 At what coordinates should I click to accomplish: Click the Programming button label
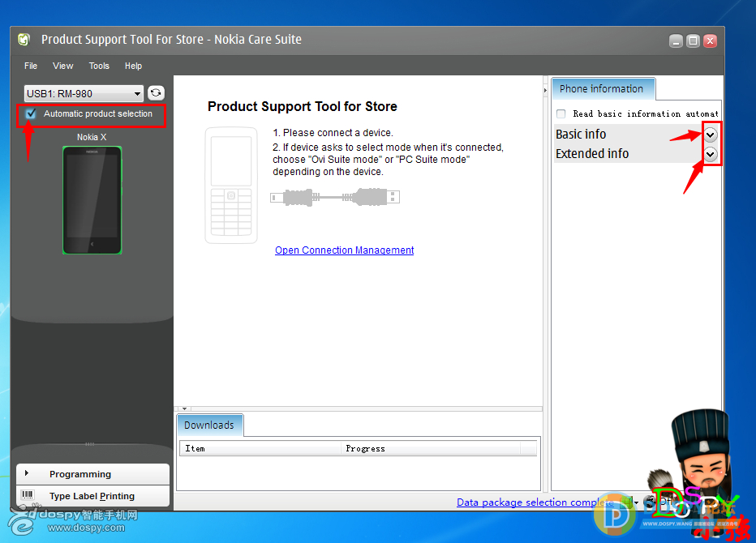pyautogui.click(x=80, y=474)
